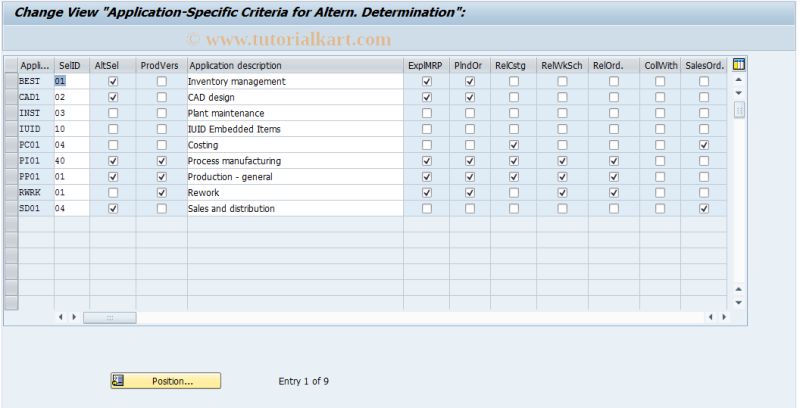Click the horizontal scrollbar thumb
Image resolution: width=800 pixels, height=408 pixels.
[x=110, y=318]
